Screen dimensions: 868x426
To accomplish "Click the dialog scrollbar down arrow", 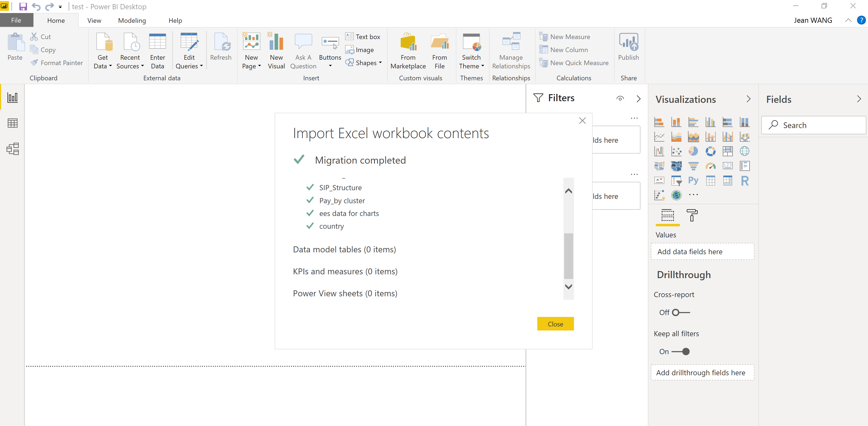I will (x=569, y=287).
